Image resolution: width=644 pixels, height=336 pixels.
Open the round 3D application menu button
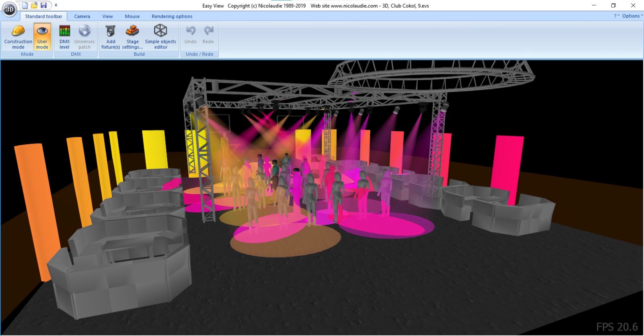9,9
